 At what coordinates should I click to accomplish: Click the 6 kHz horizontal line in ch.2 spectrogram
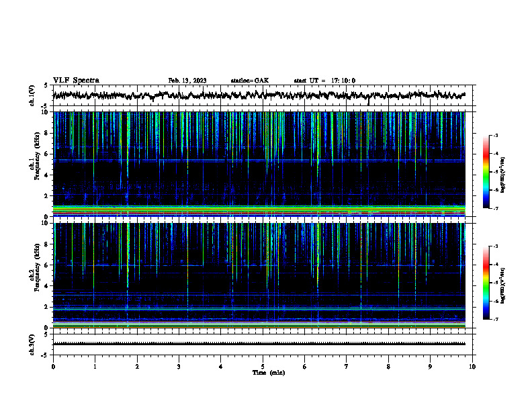259,265
